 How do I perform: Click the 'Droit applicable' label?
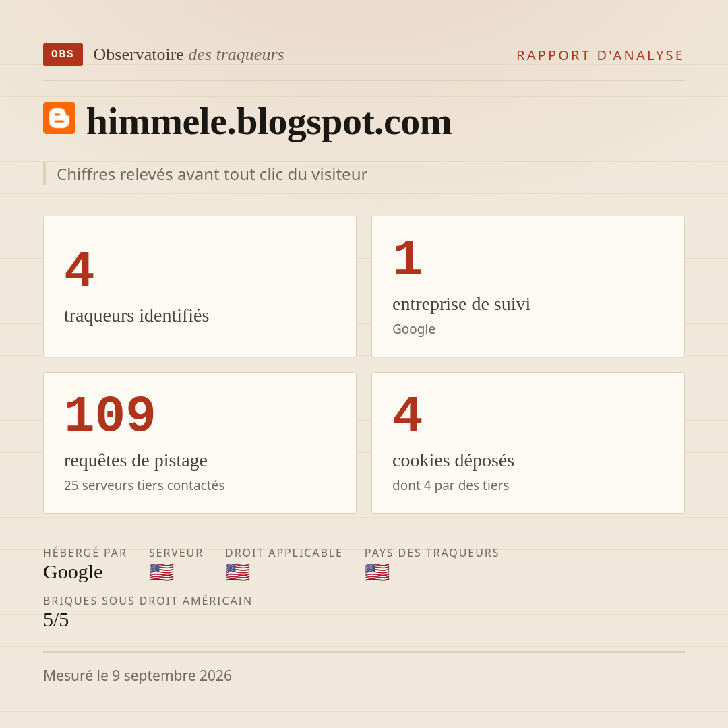pos(284,553)
